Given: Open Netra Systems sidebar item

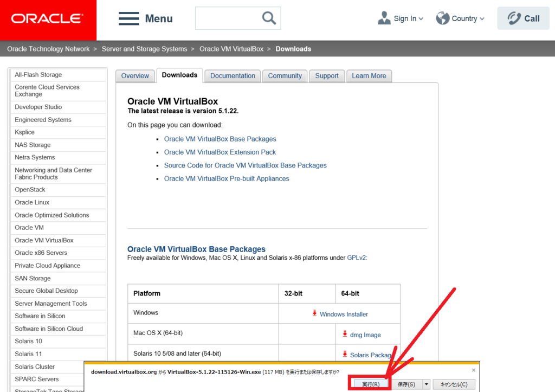Looking at the screenshot, I should coord(35,157).
